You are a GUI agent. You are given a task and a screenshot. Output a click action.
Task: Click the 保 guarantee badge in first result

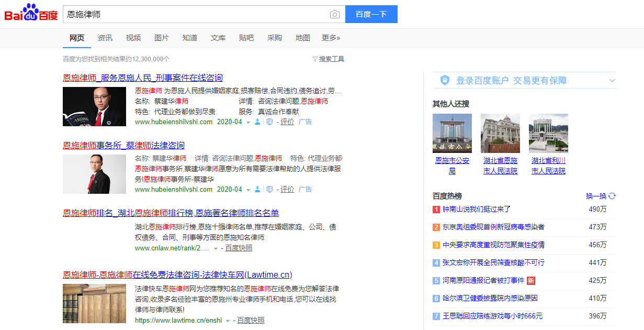pos(269,122)
